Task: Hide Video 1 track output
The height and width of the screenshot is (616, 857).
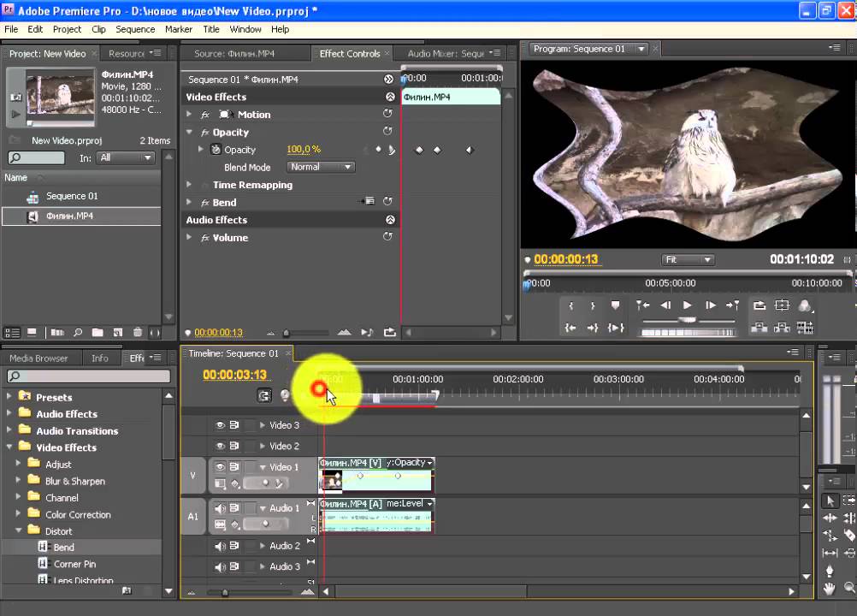Action: (220, 467)
